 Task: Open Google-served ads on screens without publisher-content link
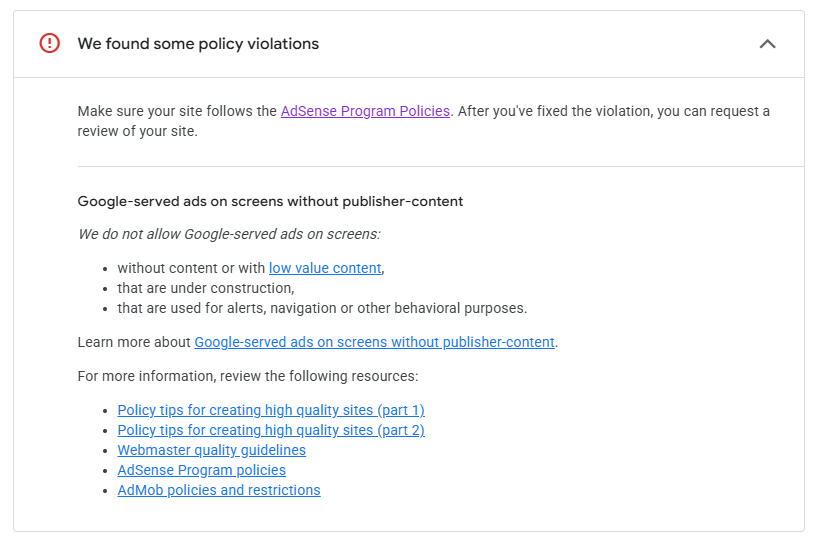tap(374, 342)
